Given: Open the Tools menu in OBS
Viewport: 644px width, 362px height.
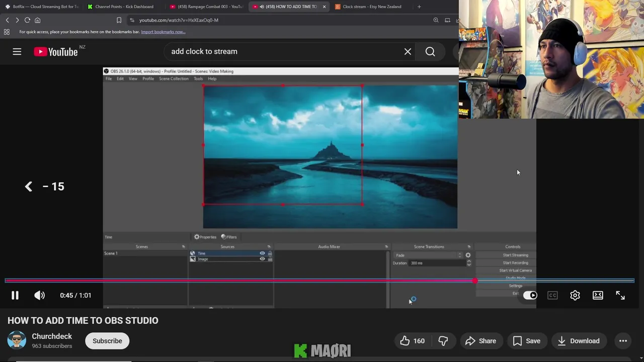Looking at the screenshot, I should pyautogui.click(x=198, y=79).
